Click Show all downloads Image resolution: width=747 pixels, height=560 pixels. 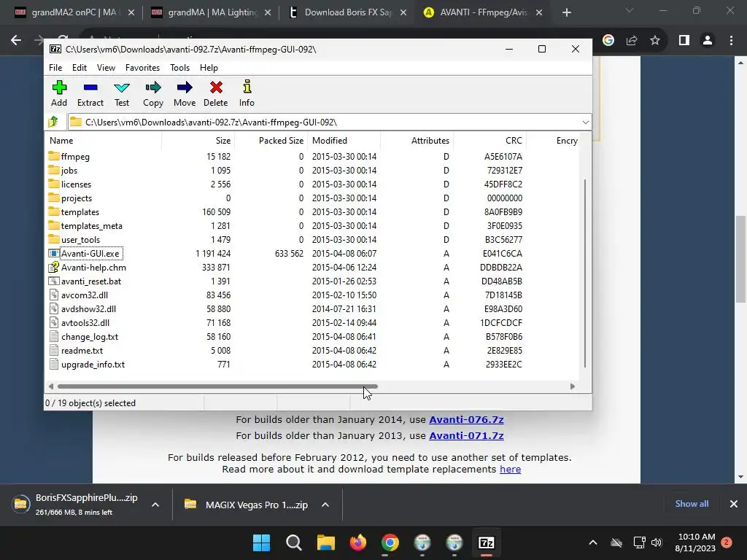(x=692, y=504)
